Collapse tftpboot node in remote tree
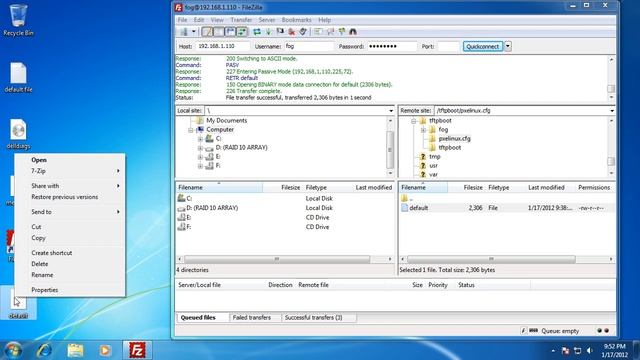This screenshot has height=360, width=640. [x=413, y=121]
